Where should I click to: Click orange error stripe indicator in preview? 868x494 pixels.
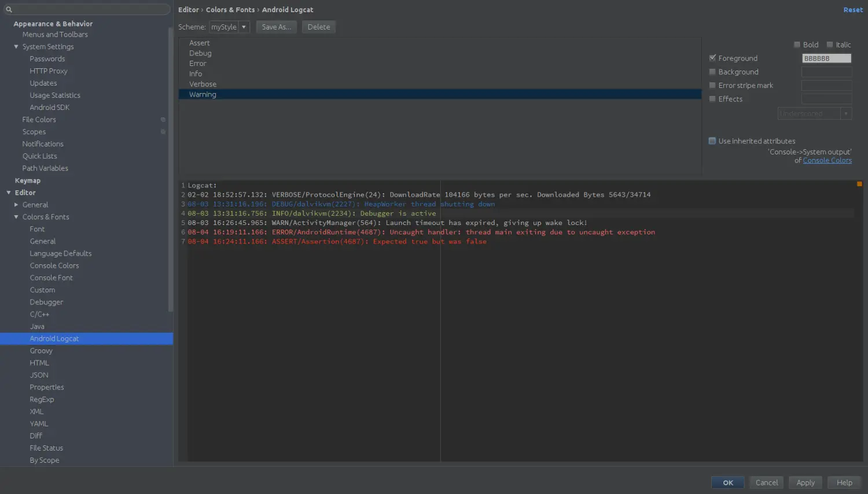[859, 184]
